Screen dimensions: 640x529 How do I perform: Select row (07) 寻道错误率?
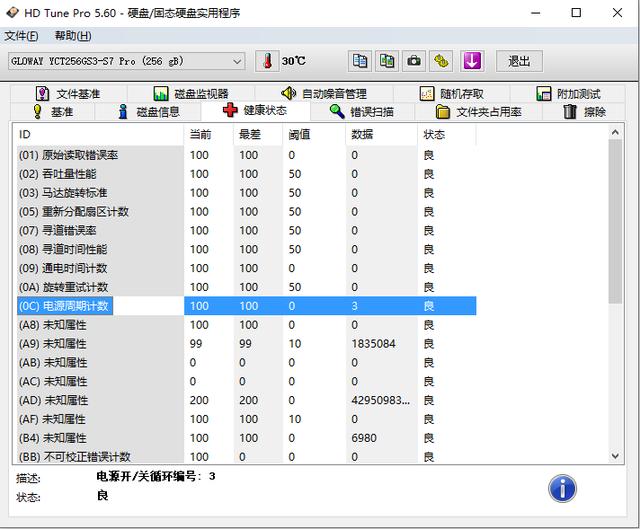pyautogui.click(x=247, y=230)
